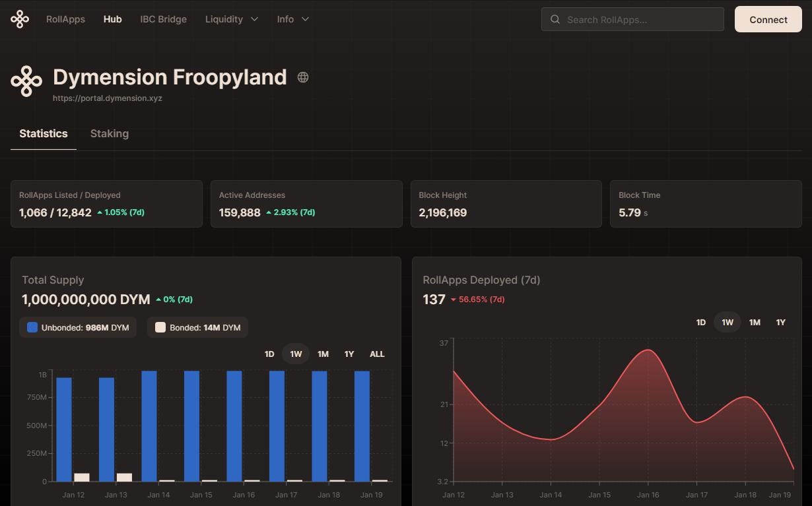Click the Connect button
812x506 pixels.
coord(768,19)
